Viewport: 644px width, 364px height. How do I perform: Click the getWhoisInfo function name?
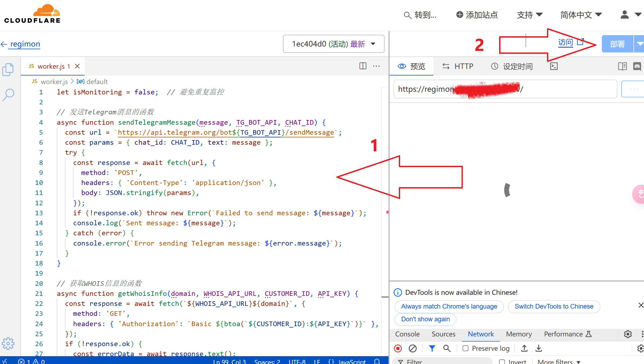tap(142, 294)
